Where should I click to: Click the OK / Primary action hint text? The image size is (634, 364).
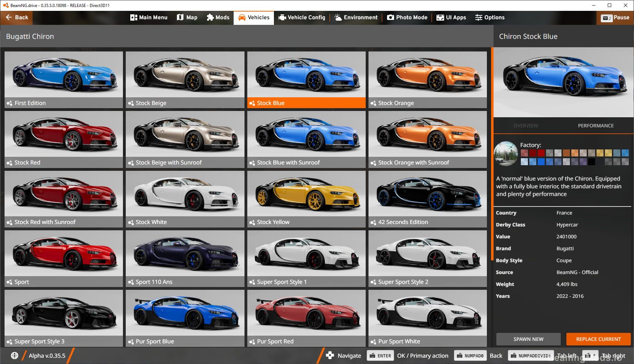click(x=422, y=356)
